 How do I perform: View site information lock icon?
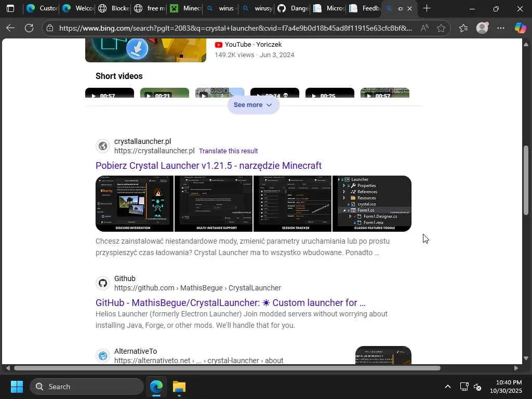pyautogui.click(x=50, y=28)
